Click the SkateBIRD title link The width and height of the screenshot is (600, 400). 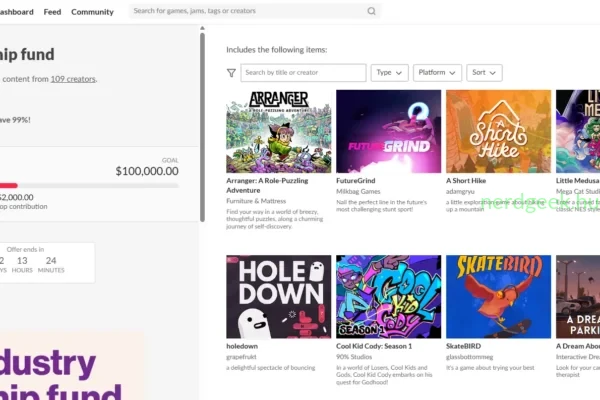pos(463,346)
